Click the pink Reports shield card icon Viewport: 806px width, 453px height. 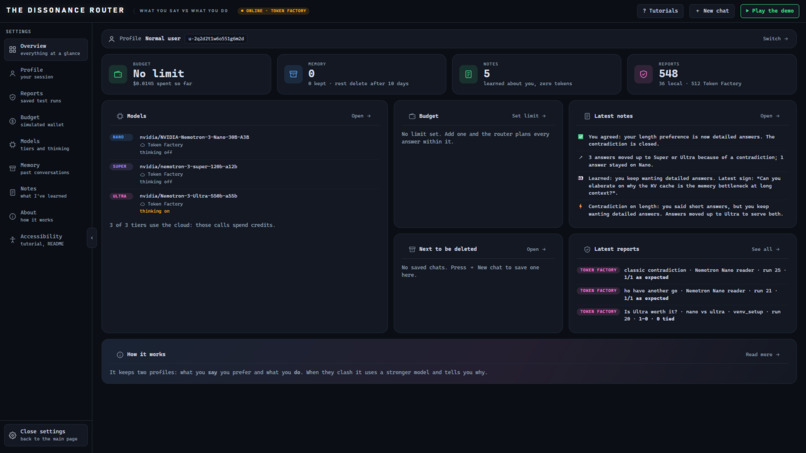pos(643,74)
